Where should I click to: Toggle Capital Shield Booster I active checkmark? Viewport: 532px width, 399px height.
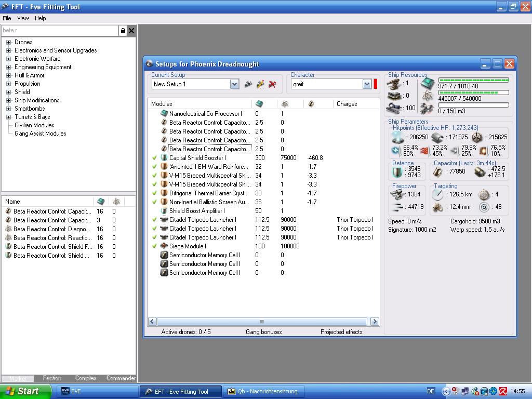pos(155,158)
